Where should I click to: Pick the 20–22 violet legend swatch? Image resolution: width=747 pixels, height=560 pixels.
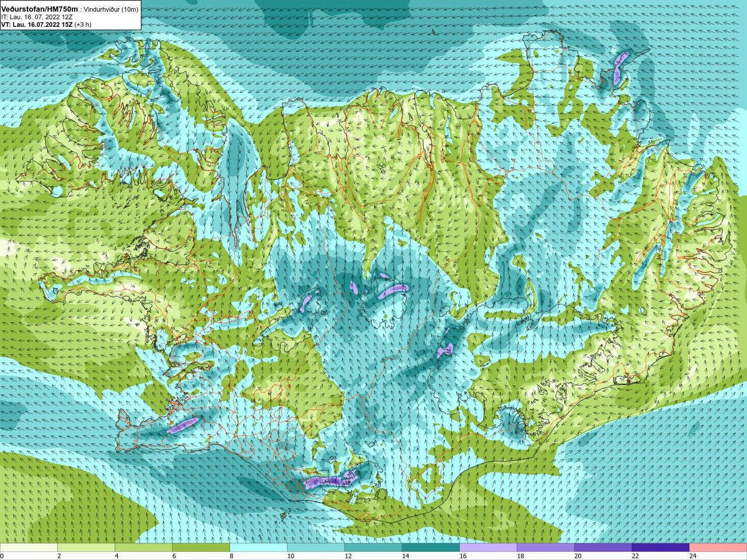click(x=603, y=548)
